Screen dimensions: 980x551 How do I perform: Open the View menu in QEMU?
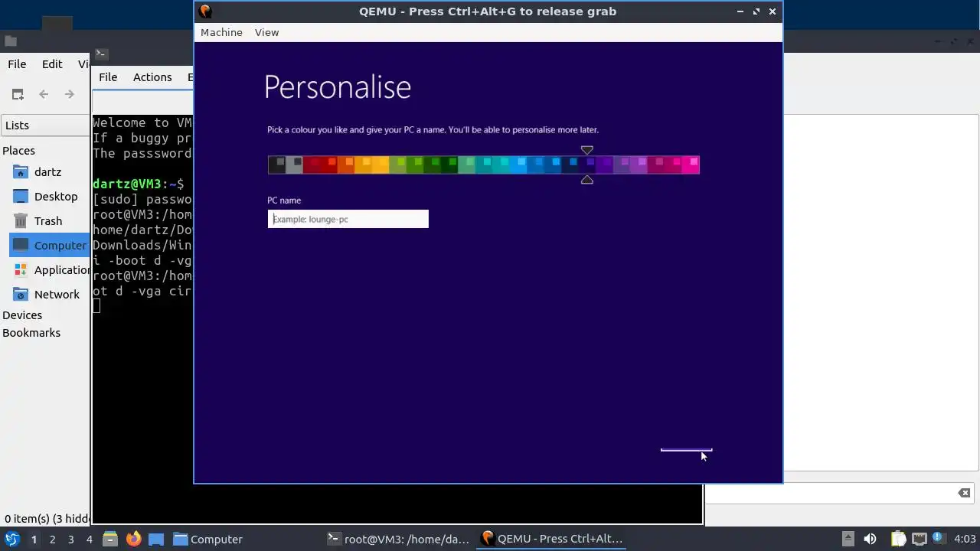266,32
